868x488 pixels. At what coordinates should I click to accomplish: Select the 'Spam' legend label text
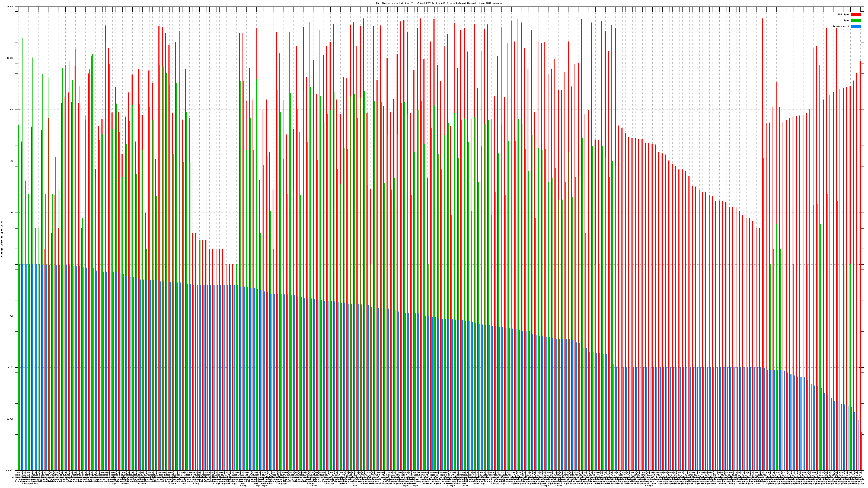pos(846,21)
